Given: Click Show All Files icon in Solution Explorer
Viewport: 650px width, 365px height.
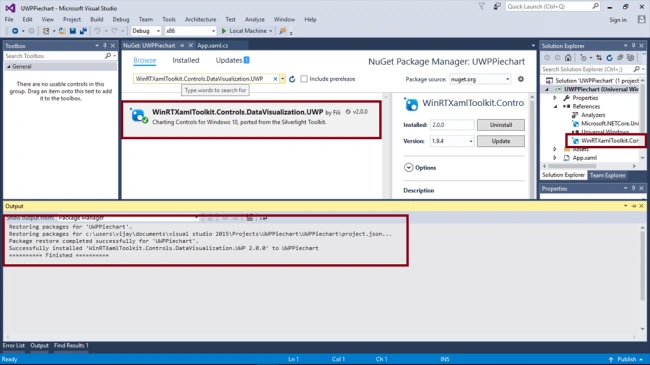Looking at the screenshot, I should tap(631, 58).
